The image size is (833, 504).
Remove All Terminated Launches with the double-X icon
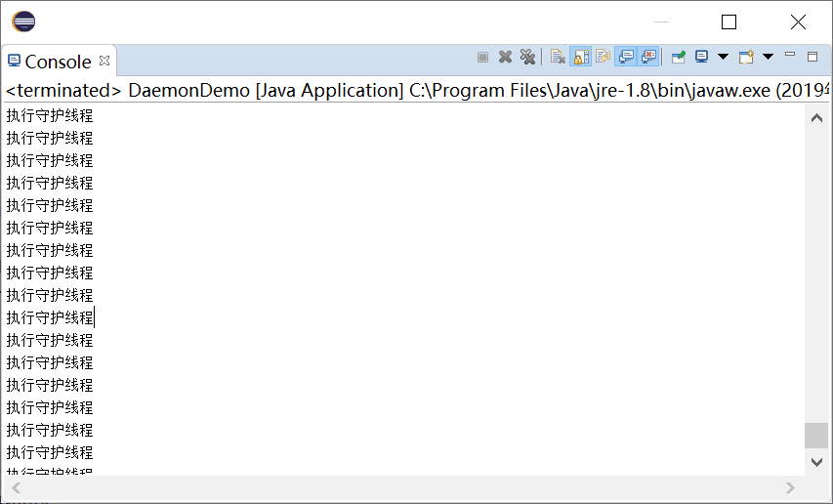[x=527, y=57]
